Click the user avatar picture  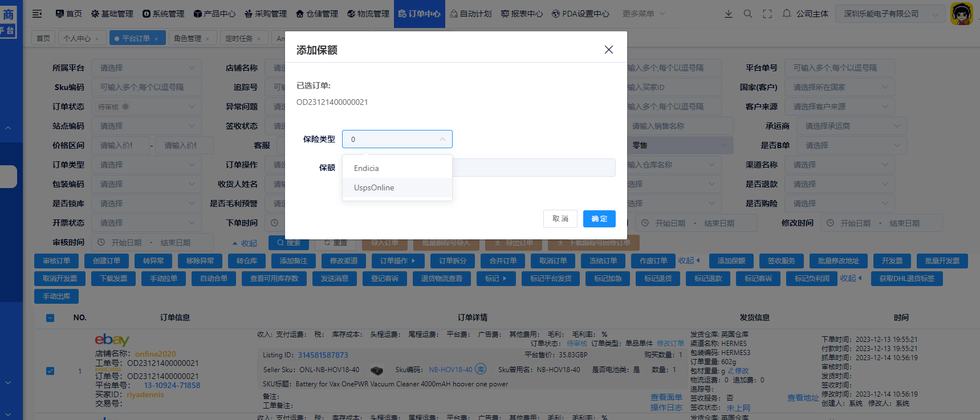click(x=962, y=14)
